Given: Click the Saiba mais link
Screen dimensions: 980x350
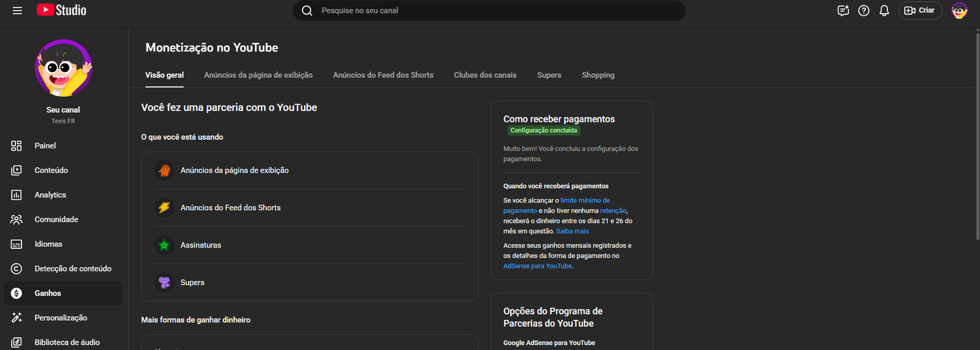Looking at the screenshot, I should [x=572, y=231].
